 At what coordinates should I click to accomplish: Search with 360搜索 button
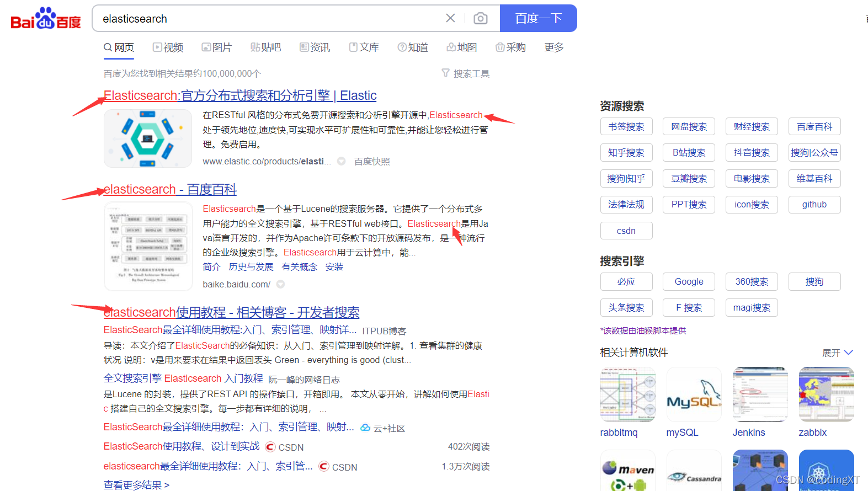(752, 281)
